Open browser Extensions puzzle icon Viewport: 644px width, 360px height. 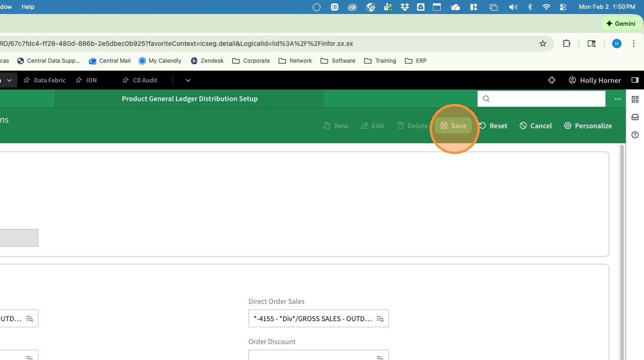pyautogui.click(x=566, y=44)
